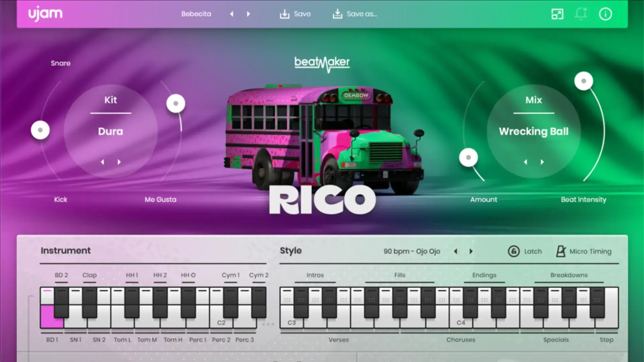Screen dimensions: 644x362
Task: Click the ujam logo
Action: coord(45,13)
